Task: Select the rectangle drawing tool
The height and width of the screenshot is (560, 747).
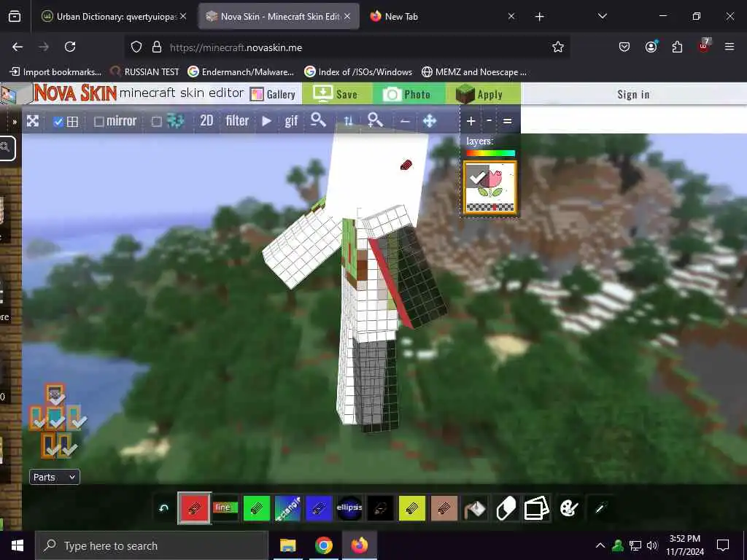Action: [x=287, y=508]
